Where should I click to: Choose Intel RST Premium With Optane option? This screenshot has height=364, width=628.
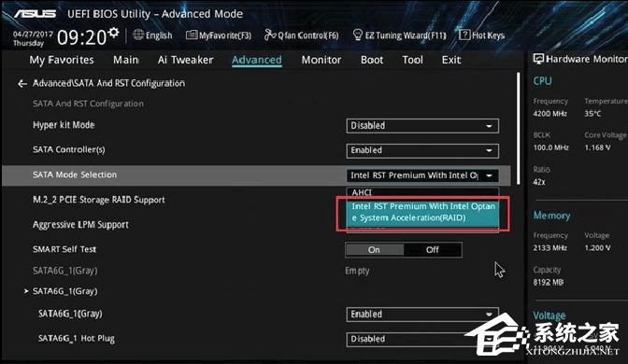coord(422,212)
